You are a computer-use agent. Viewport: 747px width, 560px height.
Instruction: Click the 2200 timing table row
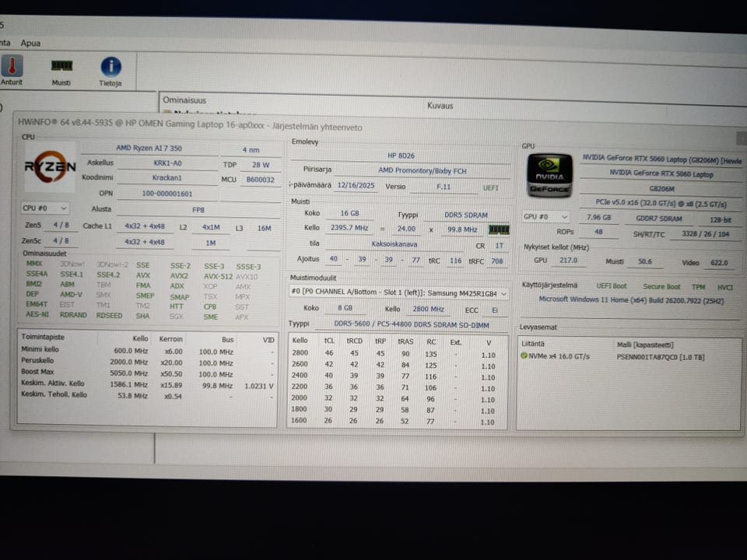pyautogui.click(x=396, y=387)
